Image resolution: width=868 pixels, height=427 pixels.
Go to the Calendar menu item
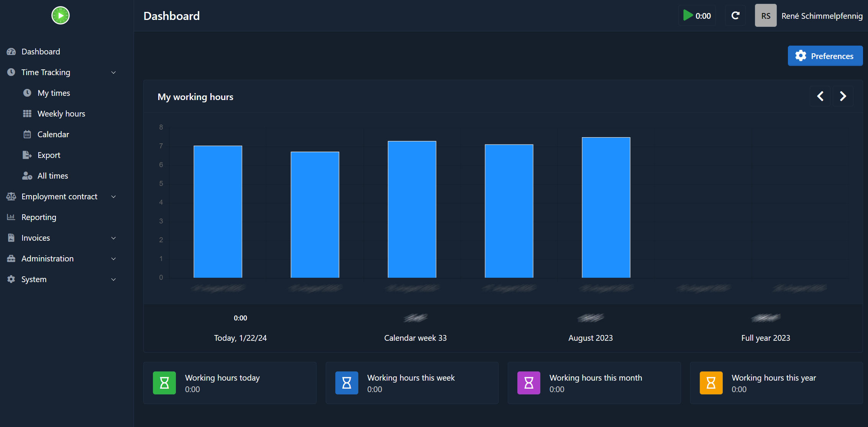coord(53,135)
